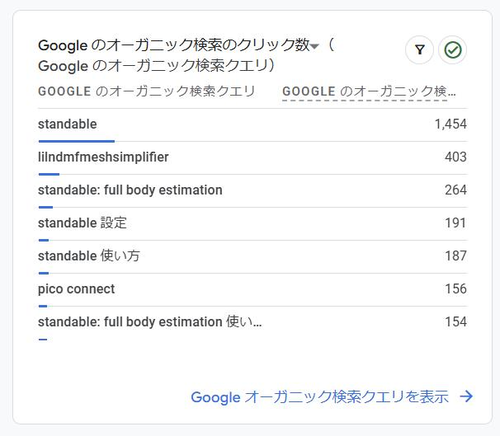Click the 403 clicks value
The width and height of the screenshot is (500, 436).
click(x=456, y=157)
